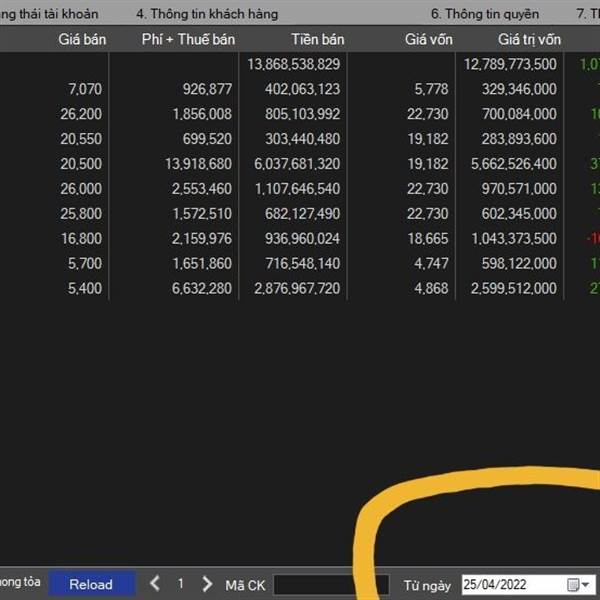Select Giá trị vốn cell 283,893,600

coord(519,139)
